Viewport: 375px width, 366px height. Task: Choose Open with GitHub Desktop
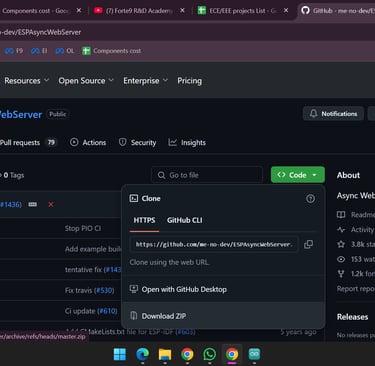(x=223, y=289)
